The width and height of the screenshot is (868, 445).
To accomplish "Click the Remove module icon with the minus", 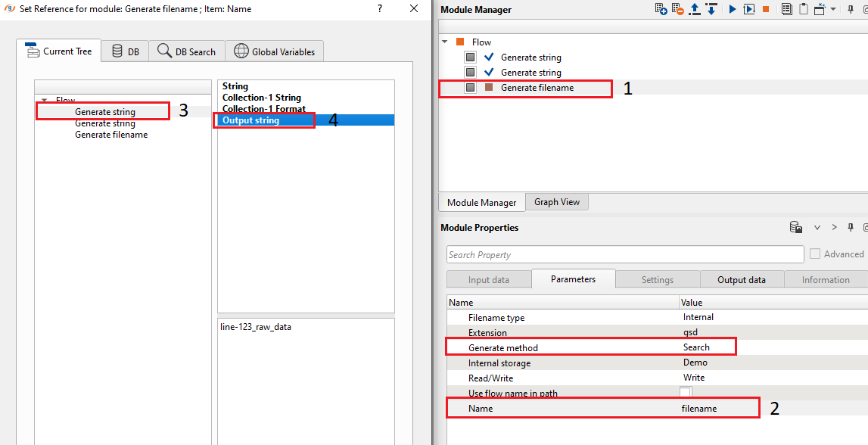I will 678,10.
